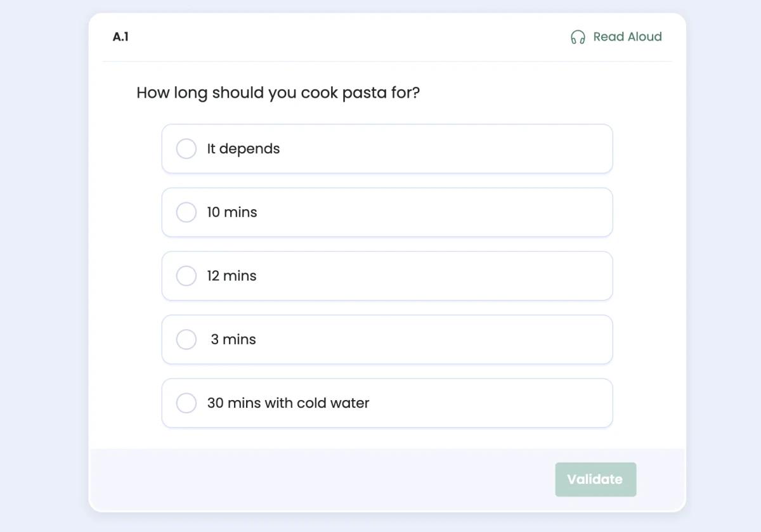
Task: Click the Read Aloud text label
Action: (x=627, y=37)
